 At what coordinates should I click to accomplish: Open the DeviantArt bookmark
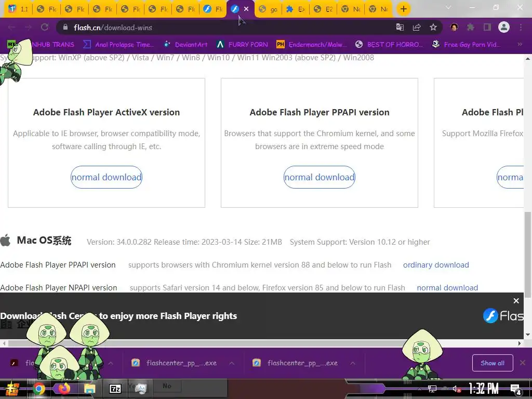[x=185, y=45]
